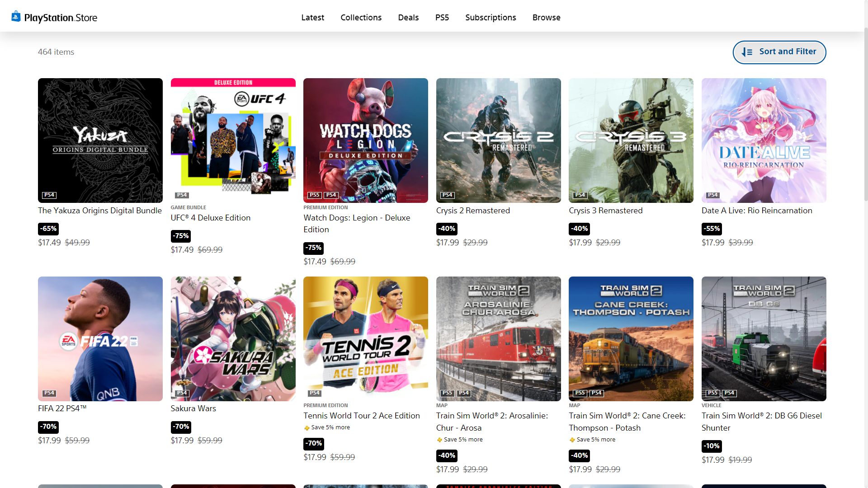The height and width of the screenshot is (488, 868).
Task: Select the Sakura Wars cover image
Action: (233, 338)
